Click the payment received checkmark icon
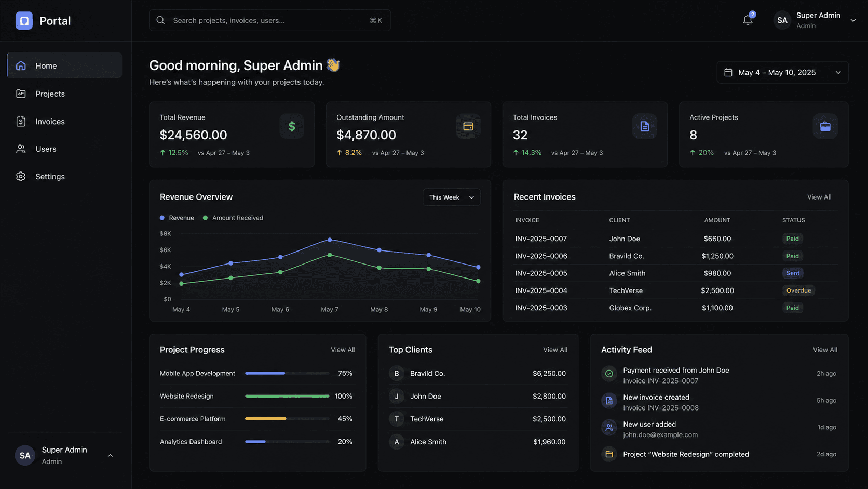Viewport: 868px width, 489px height. tap(609, 374)
